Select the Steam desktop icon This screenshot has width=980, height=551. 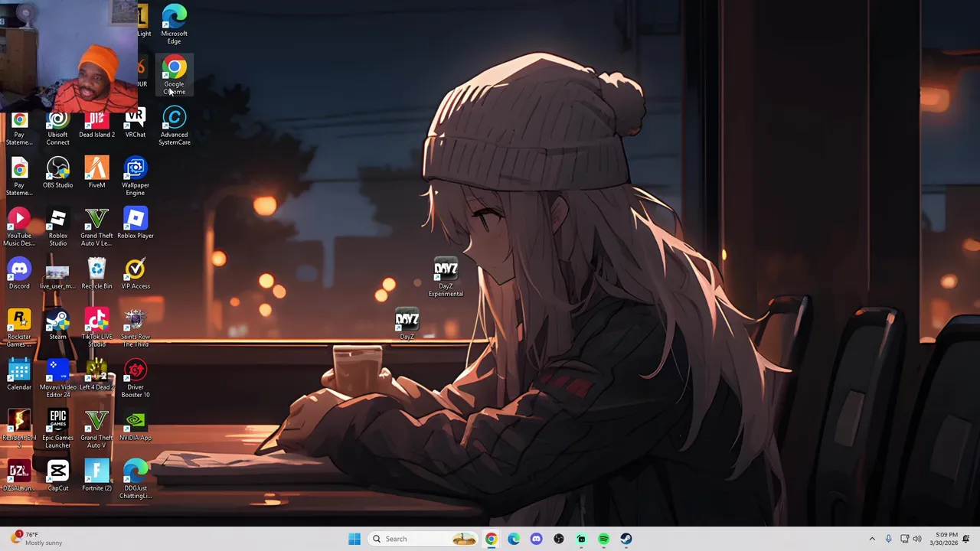57,324
